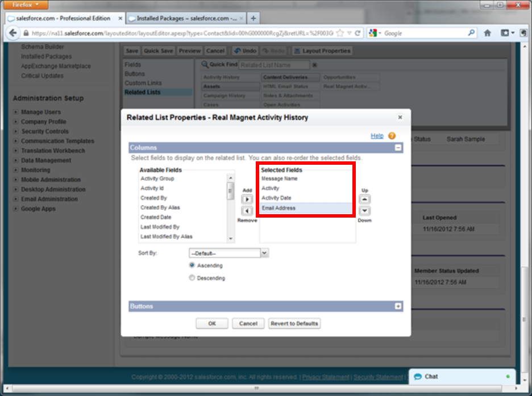
Task: Expand the Buttons section
Action: coord(398,306)
